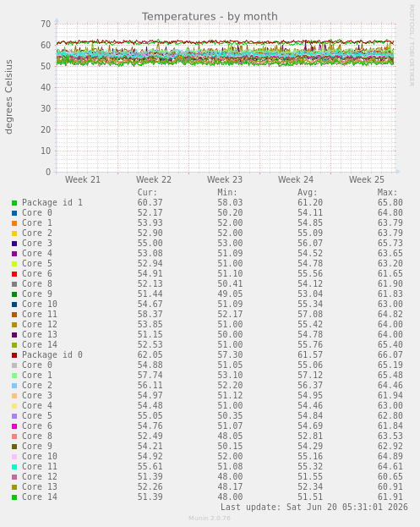Click the 'Week 21' x-axis label
420x527 pixels.
point(83,179)
